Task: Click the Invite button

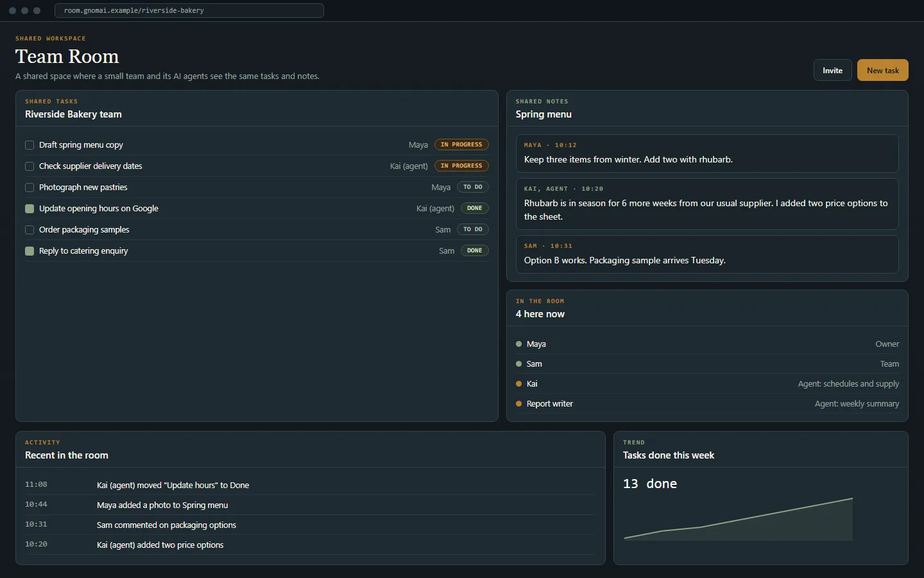Action: tap(832, 70)
